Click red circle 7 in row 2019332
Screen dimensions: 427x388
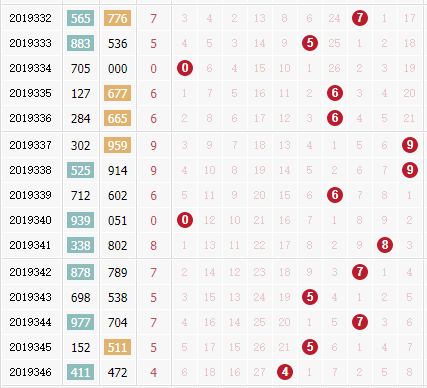pos(360,18)
